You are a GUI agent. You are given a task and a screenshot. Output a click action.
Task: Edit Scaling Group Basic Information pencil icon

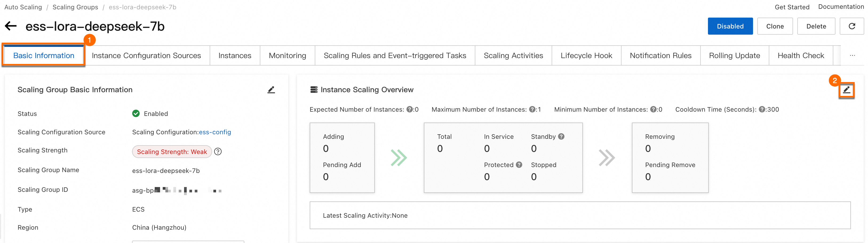click(271, 90)
